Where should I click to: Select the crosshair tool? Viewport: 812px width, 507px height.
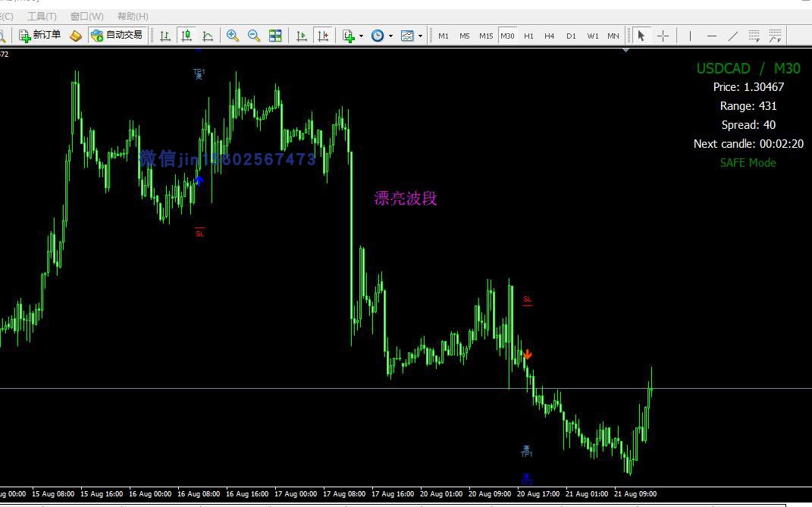click(663, 36)
